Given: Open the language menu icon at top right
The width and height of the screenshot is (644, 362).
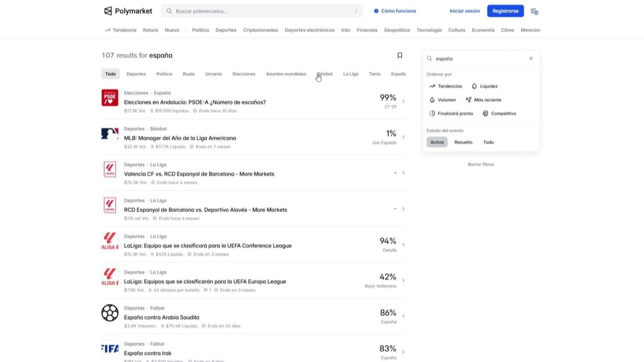Looking at the screenshot, I should pos(534,11).
